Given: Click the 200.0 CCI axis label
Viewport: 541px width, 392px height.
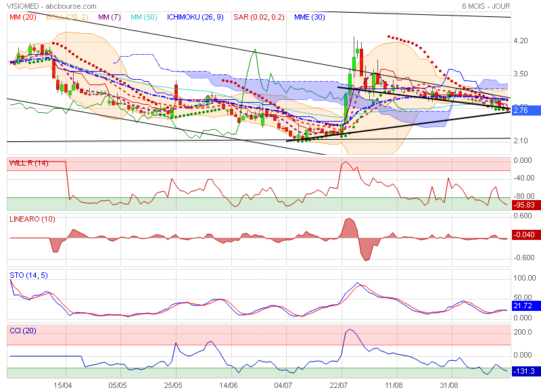Looking at the screenshot, I should point(523,332).
